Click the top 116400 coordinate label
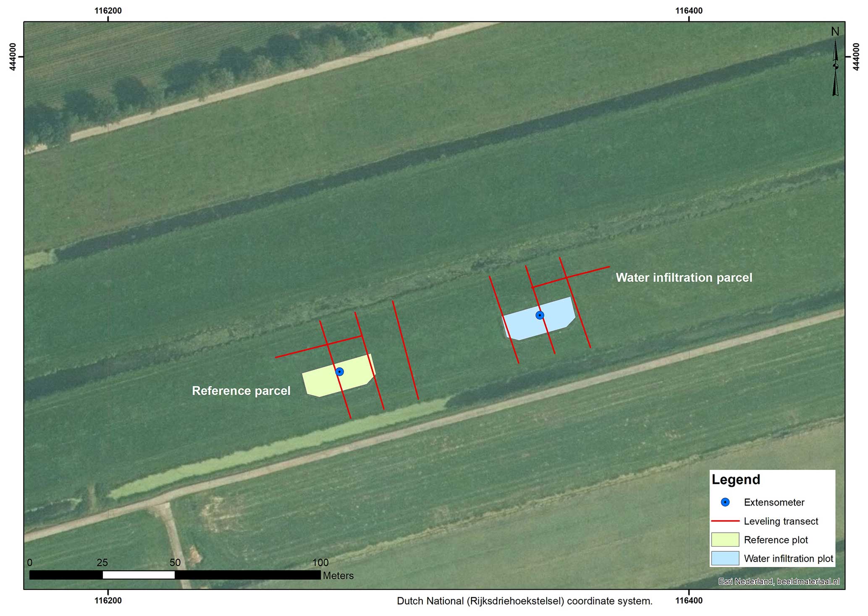Screen dimensions: 868x616 689,11
